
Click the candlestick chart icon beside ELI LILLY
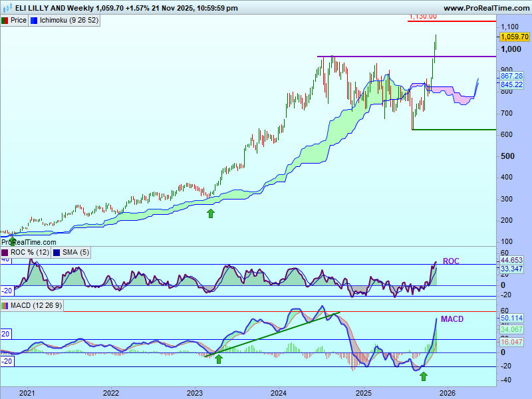[x=7, y=8]
